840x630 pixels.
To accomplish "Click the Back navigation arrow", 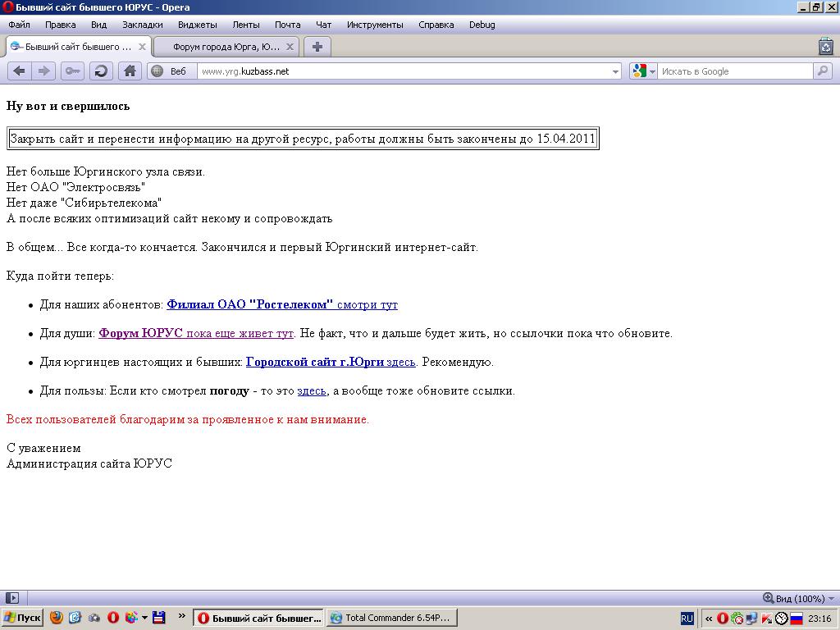I will coord(19,71).
